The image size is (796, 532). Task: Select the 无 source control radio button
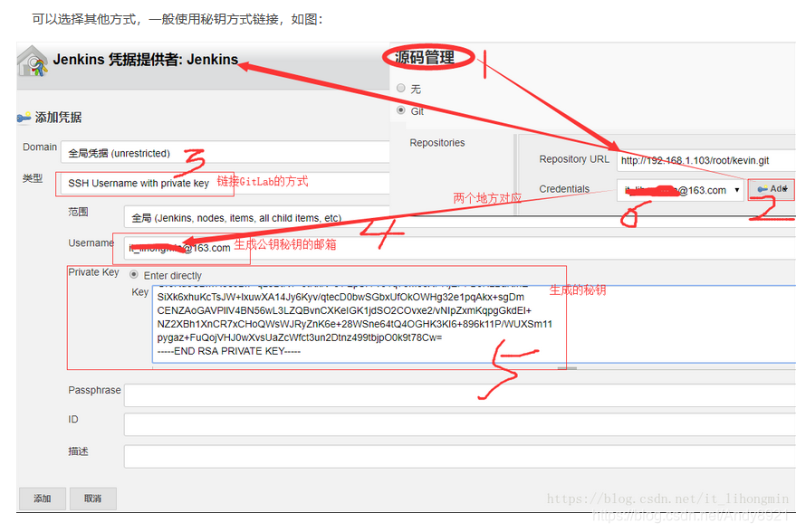(x=401, y=89)
